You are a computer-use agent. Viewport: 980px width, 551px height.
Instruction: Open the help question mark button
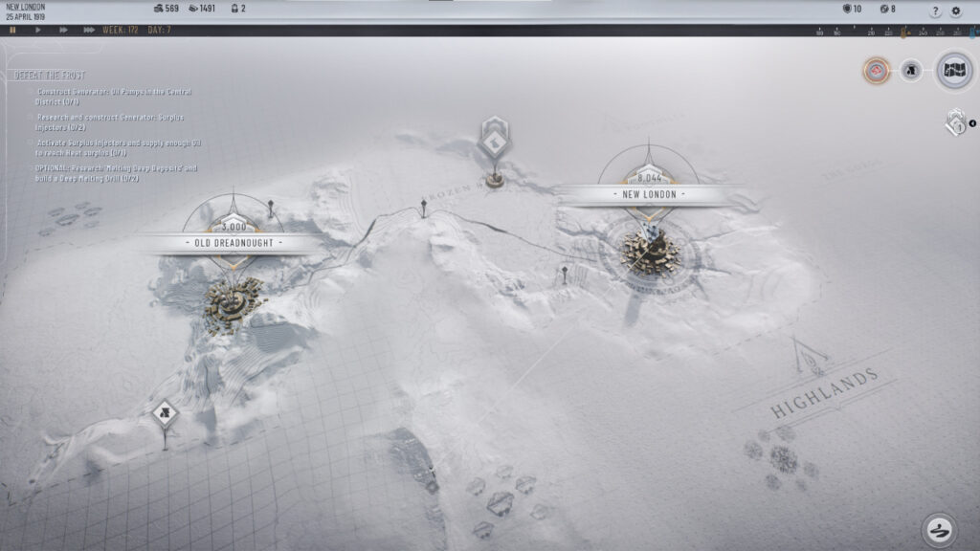pyautogui.click(x=935, y=11)
